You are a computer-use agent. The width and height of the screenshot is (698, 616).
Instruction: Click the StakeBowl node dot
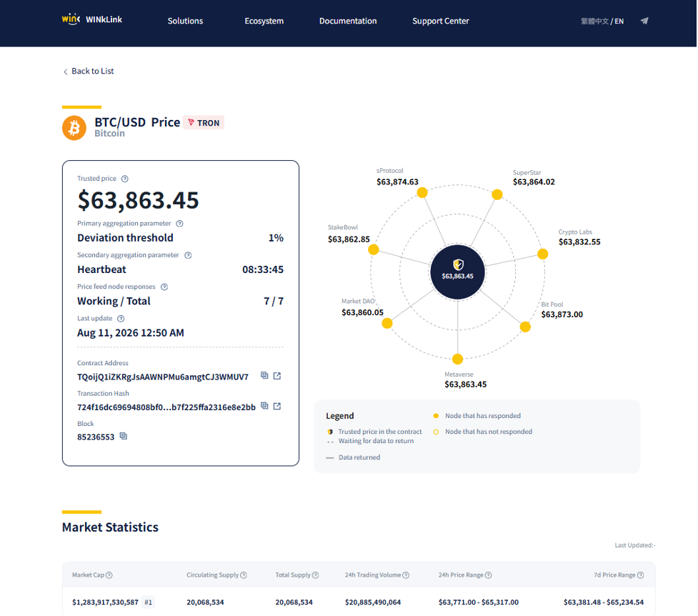374,249
